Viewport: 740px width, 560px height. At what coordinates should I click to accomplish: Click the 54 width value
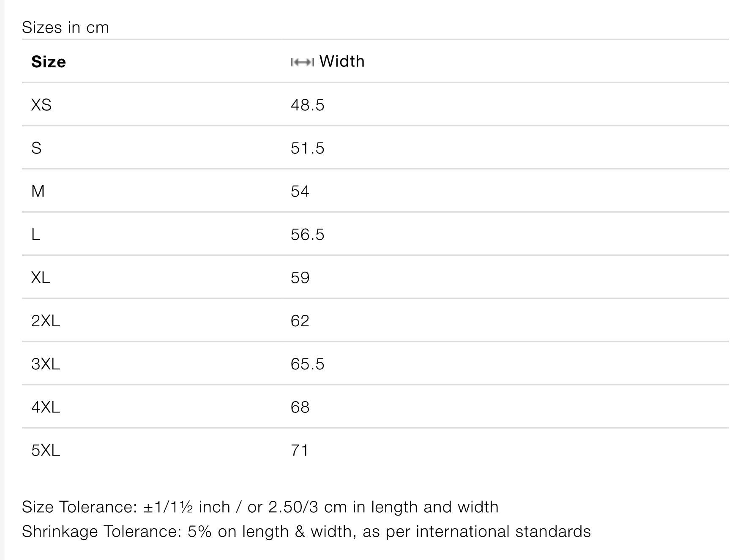pos(300,191)
